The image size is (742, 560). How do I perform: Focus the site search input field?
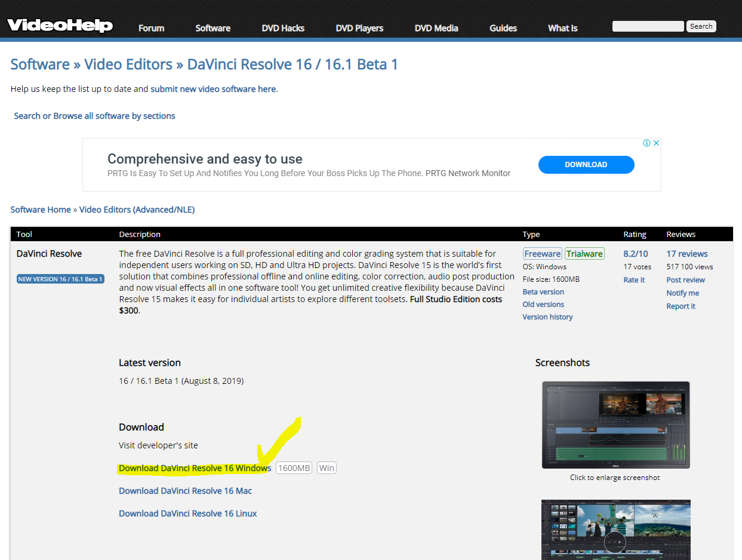648,26
